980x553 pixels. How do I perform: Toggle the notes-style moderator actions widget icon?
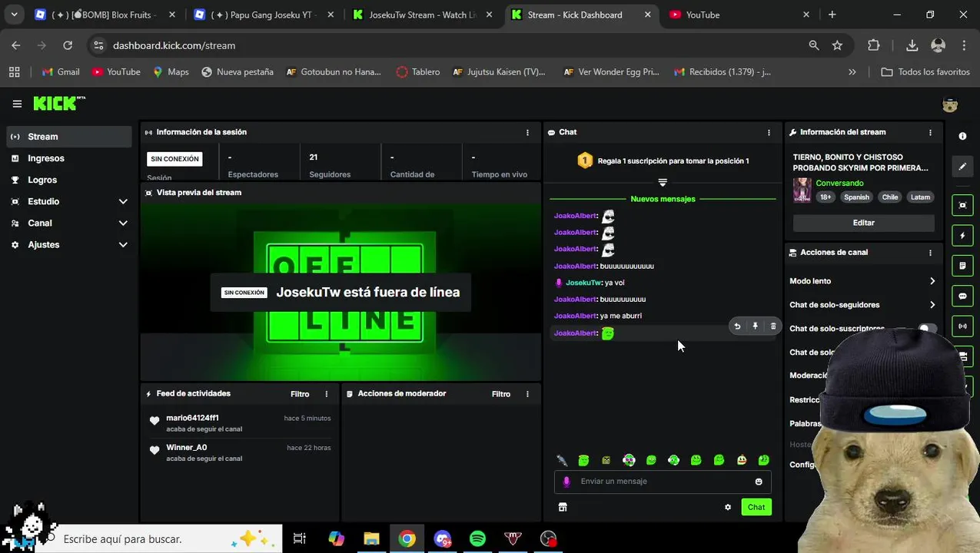[962, 266]
